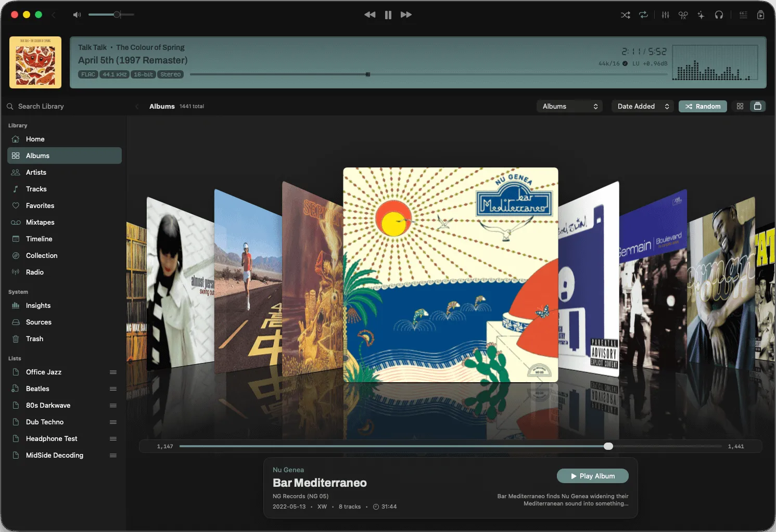Click the handle icon beside Beatles
776x532 pixels.
point(113,388)
